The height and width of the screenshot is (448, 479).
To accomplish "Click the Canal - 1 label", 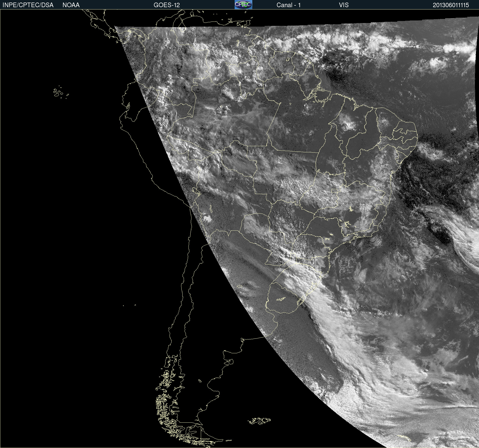I will coord(288,5).
